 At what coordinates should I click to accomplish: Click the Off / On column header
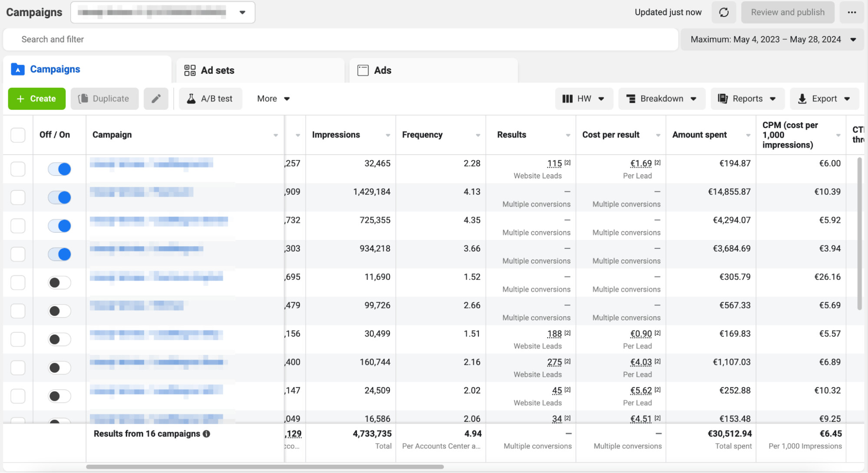pyautogui.click(x=55, y=135)
